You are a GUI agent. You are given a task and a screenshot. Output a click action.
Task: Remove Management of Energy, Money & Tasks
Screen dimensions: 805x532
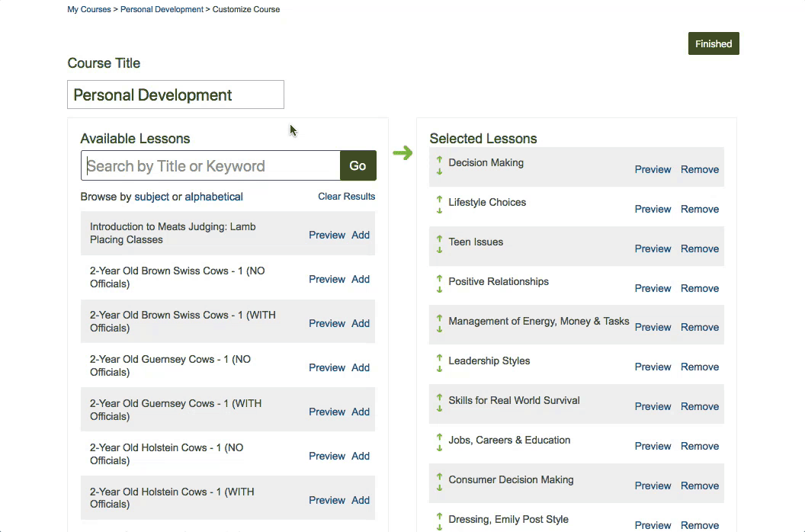[700, 327]
